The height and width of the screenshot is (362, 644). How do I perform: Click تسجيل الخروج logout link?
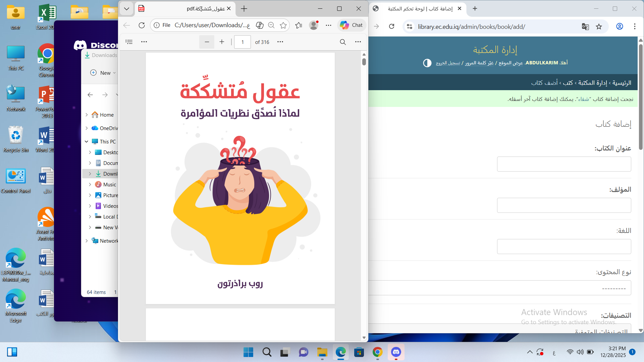(448, 63)
